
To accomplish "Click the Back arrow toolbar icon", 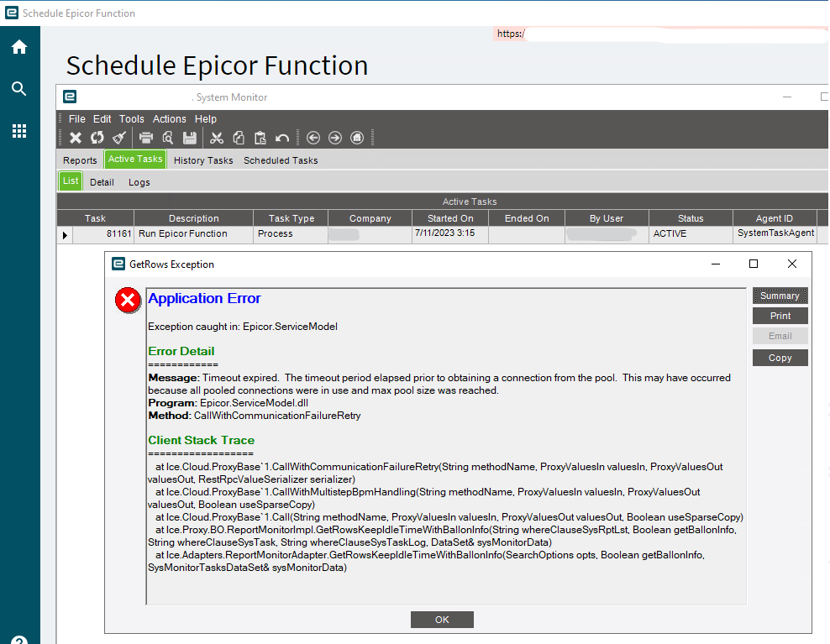I will pyautogui.click(x=313, y=138).
